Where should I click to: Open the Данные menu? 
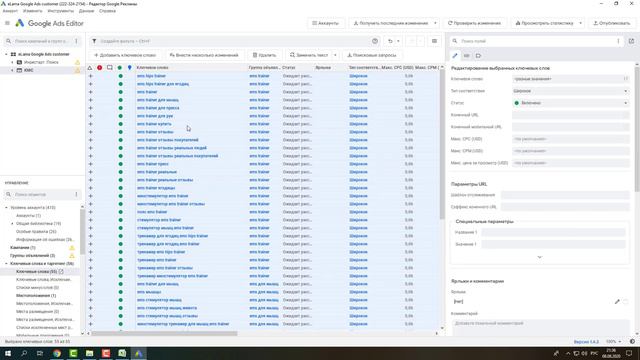pyautogui.click(x=86, y=11)
